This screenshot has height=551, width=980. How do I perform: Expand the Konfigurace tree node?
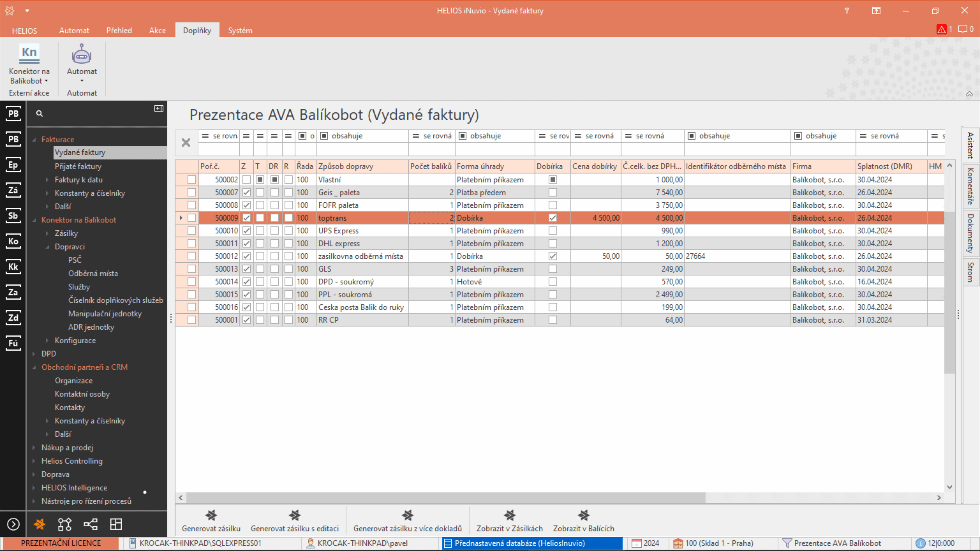pyautogui.click(x=47, y=340)
